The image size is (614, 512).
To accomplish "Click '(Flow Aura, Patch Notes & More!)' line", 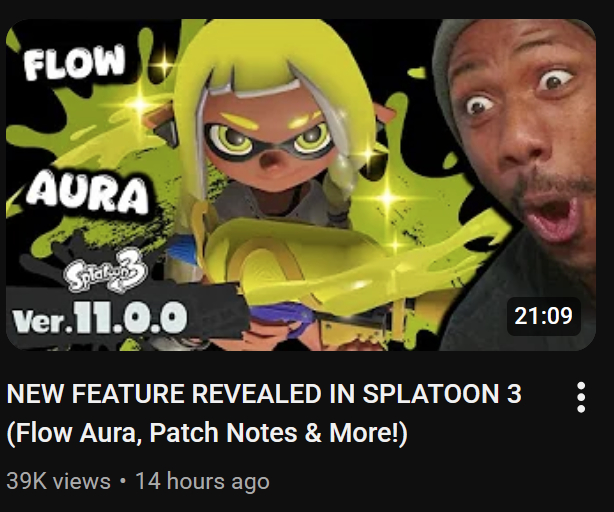I will tap(207, 433).
